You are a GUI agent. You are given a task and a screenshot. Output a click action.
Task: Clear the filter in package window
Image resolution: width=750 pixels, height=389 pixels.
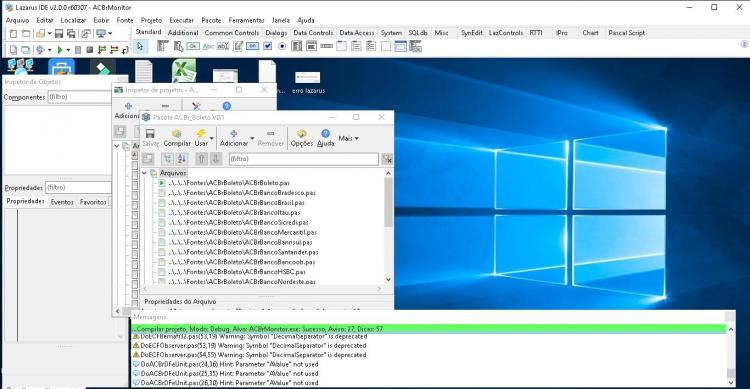[x=387, y=159]
